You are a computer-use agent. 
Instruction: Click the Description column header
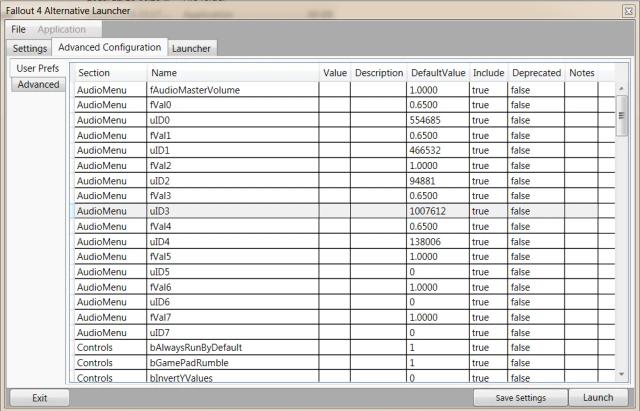379,73
